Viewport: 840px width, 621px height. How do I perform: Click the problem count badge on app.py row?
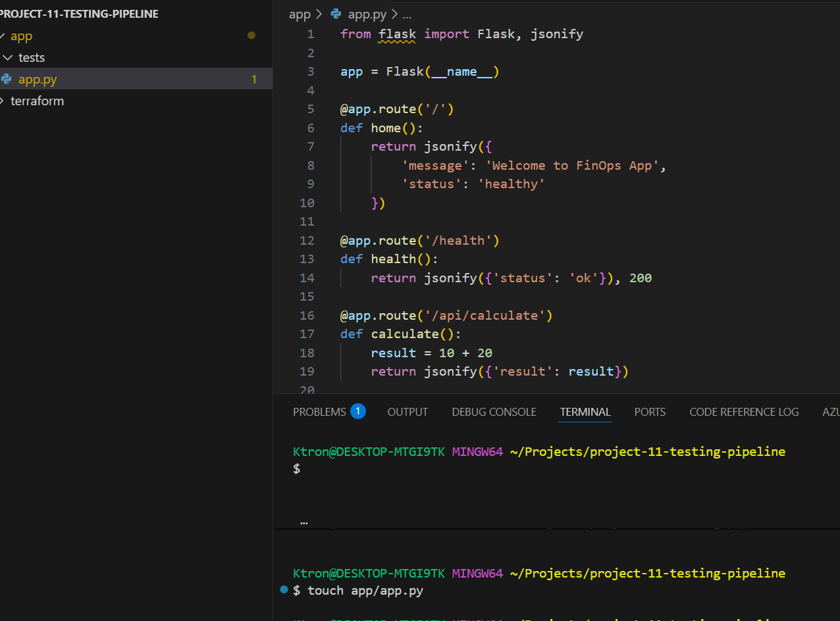(x=254, y=80)
